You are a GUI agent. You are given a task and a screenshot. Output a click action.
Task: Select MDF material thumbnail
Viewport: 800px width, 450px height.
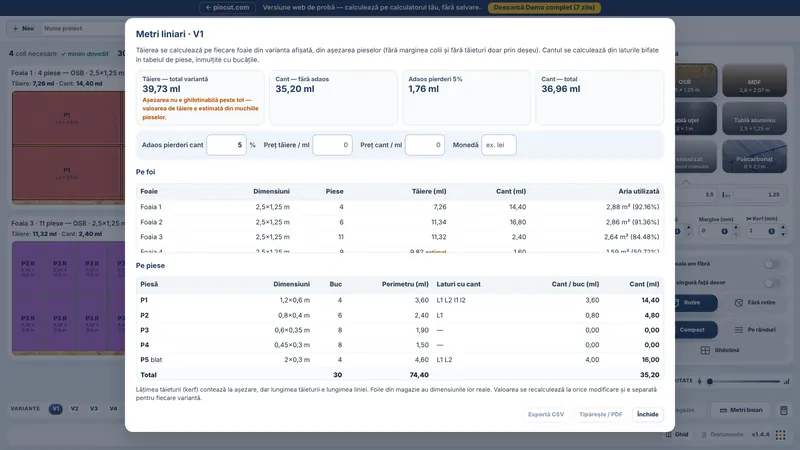pyautogui.click(x=754, y=81)
